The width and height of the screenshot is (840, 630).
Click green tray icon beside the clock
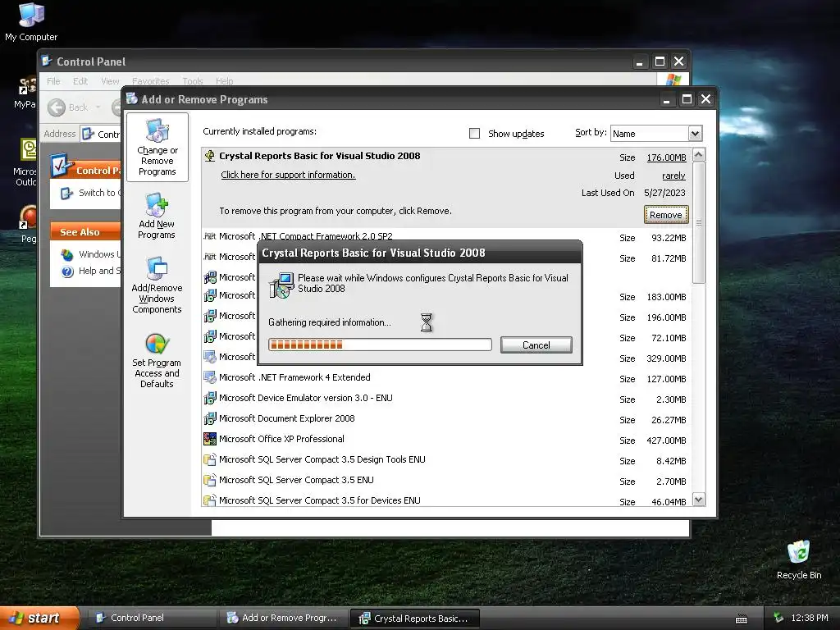778,618
